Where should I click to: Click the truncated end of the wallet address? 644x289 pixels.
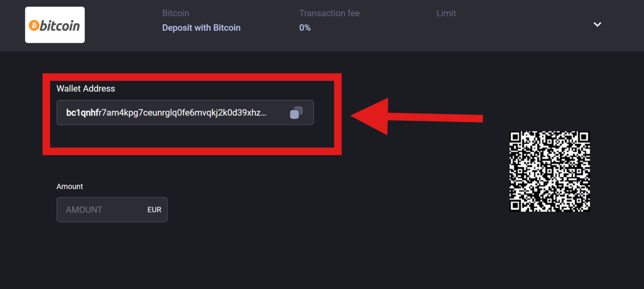(x=257, y=113)
